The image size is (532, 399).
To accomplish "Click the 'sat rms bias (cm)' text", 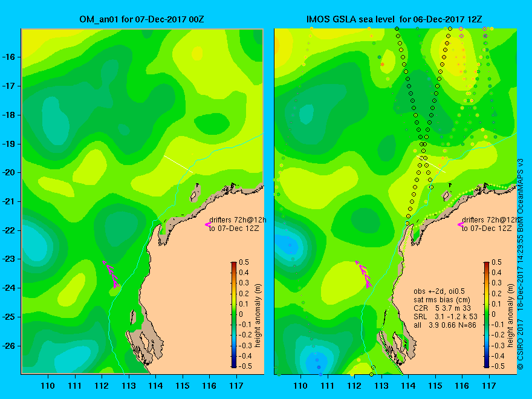I will point(442,300).
